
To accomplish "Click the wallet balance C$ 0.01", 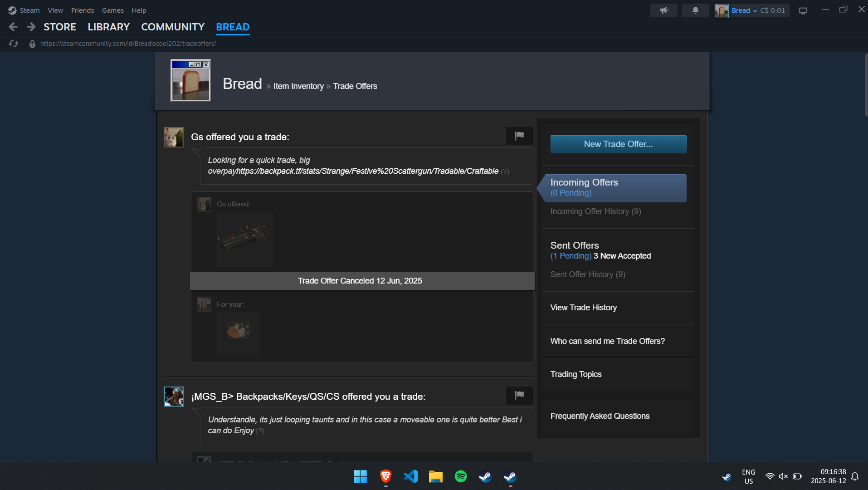I will click(772, 10).
